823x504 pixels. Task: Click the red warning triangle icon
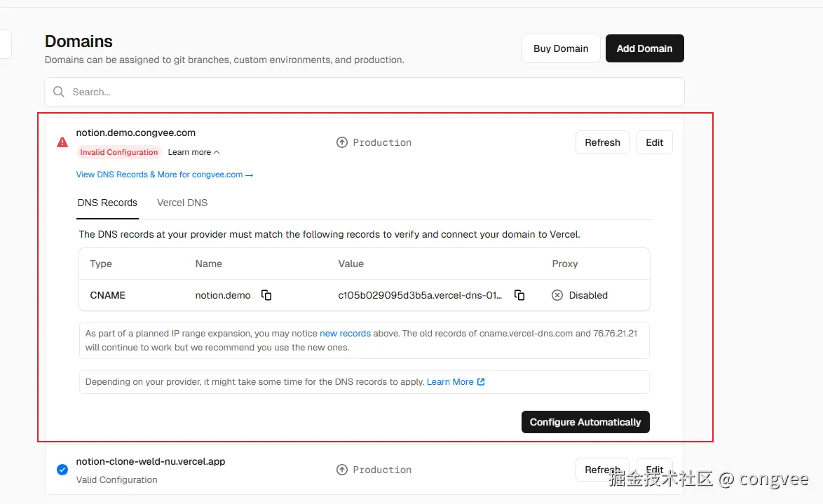click(62, 142)
